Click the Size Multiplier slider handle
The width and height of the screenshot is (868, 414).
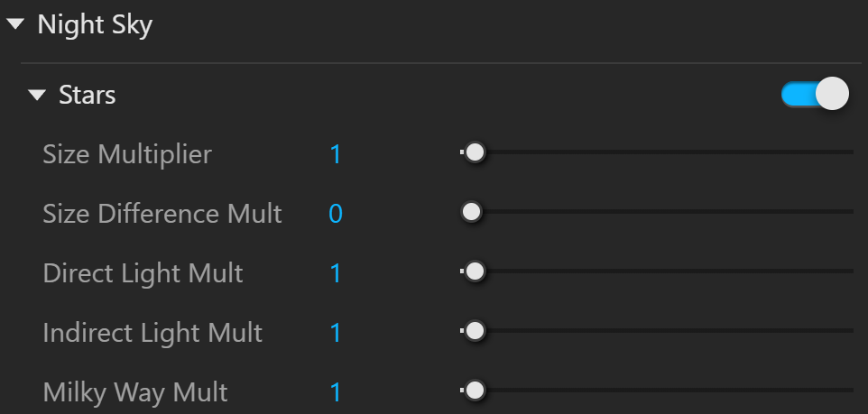(x=475, y=152)
